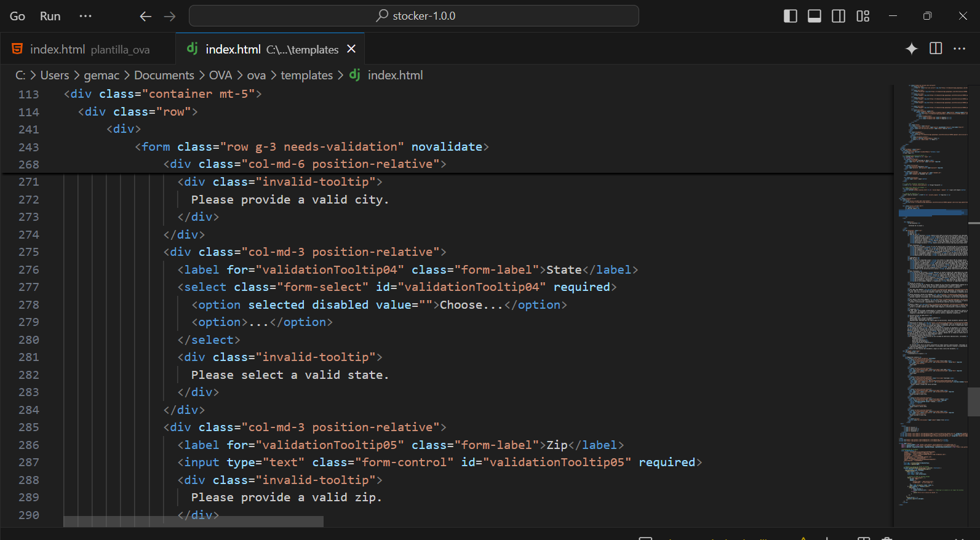Click the Django icon on the active tab

click(x=193, y=49)
